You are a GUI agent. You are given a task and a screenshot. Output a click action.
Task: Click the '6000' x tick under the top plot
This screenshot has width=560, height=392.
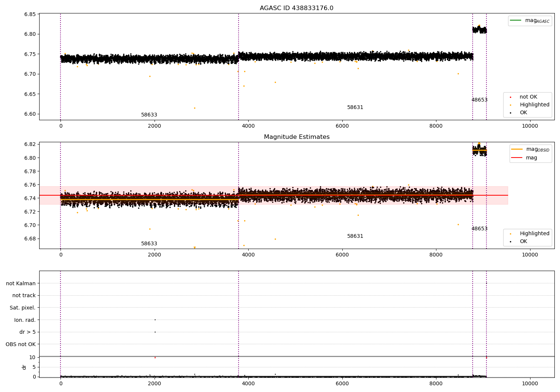342,126
